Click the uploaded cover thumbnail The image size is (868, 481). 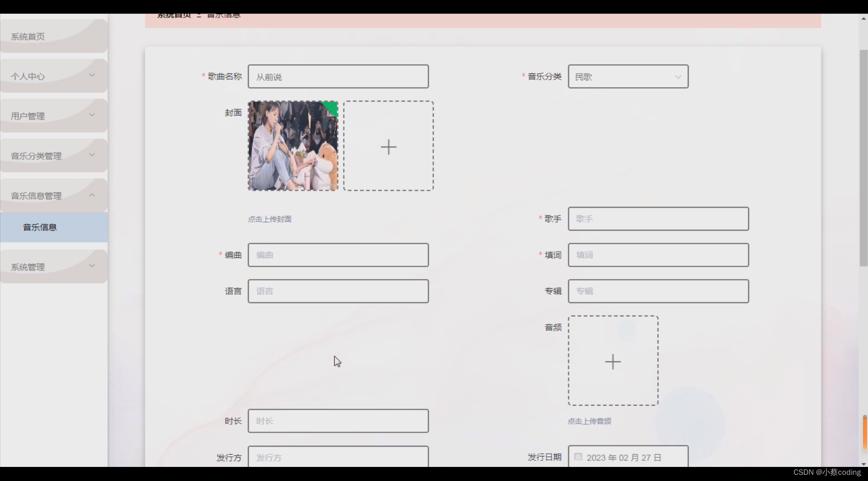coord(293,145)
